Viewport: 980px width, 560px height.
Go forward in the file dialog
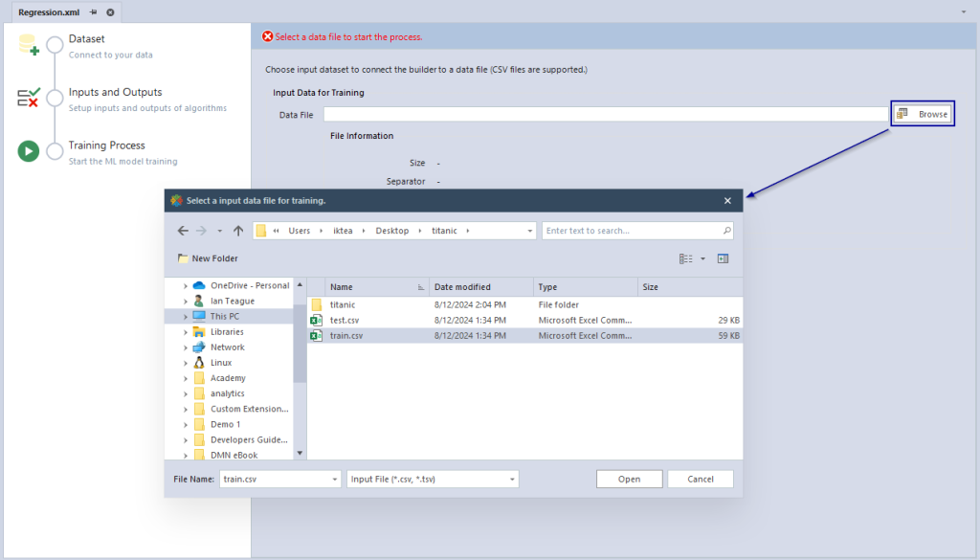(x=201, y=231)
